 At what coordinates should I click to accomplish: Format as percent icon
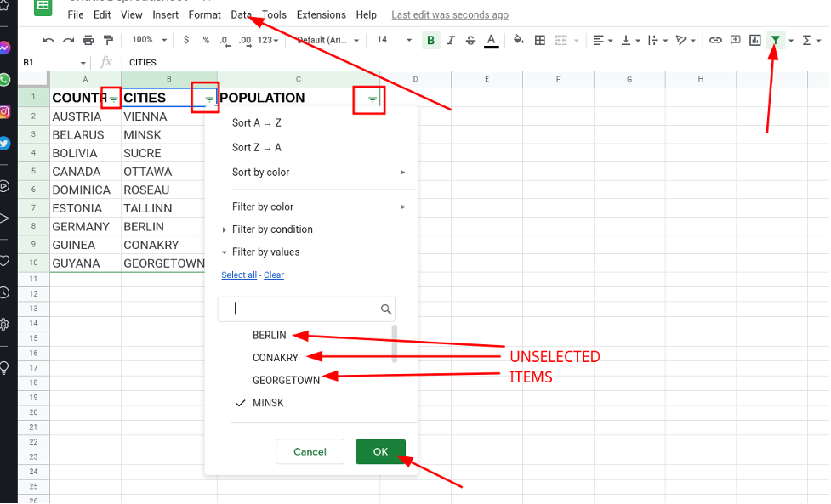tap(206, 40)
